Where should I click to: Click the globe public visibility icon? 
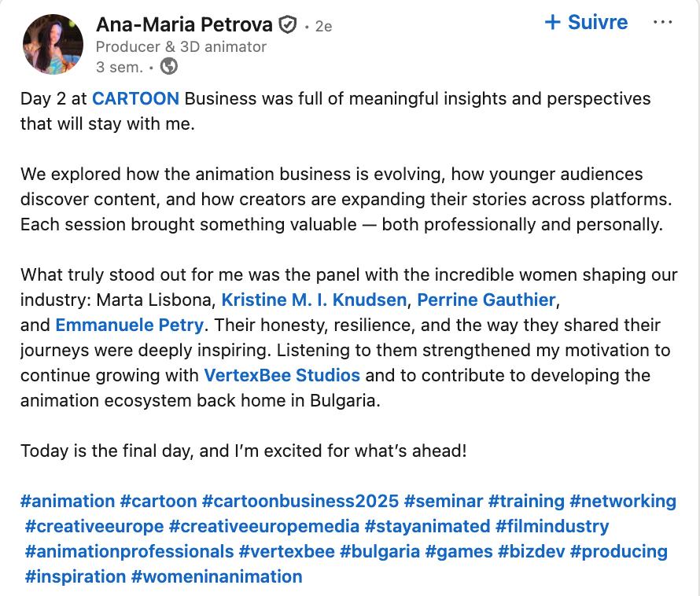coord(168,67)
